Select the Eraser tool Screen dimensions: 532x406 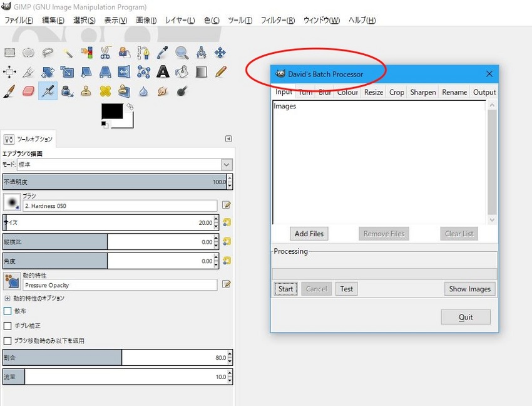(x=29, y=91)
